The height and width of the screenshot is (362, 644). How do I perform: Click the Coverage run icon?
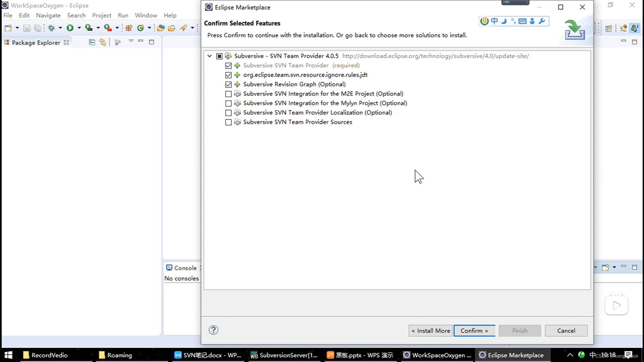pyautogui.click(x=89, y=28)
